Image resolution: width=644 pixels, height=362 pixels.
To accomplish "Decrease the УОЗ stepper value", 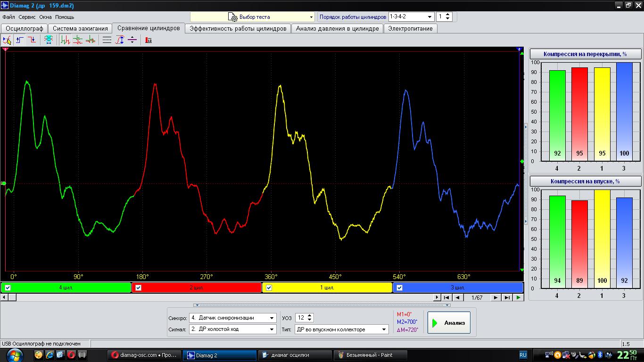I will (310, 321).
